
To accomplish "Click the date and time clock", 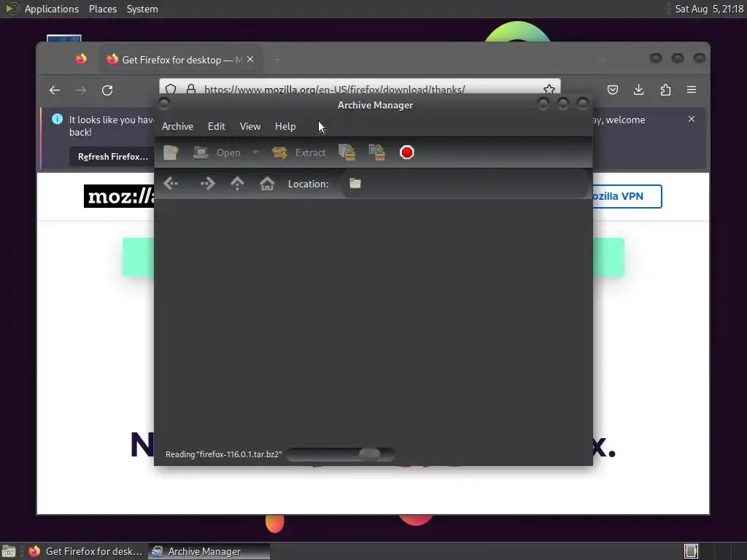I will [709, 9].
